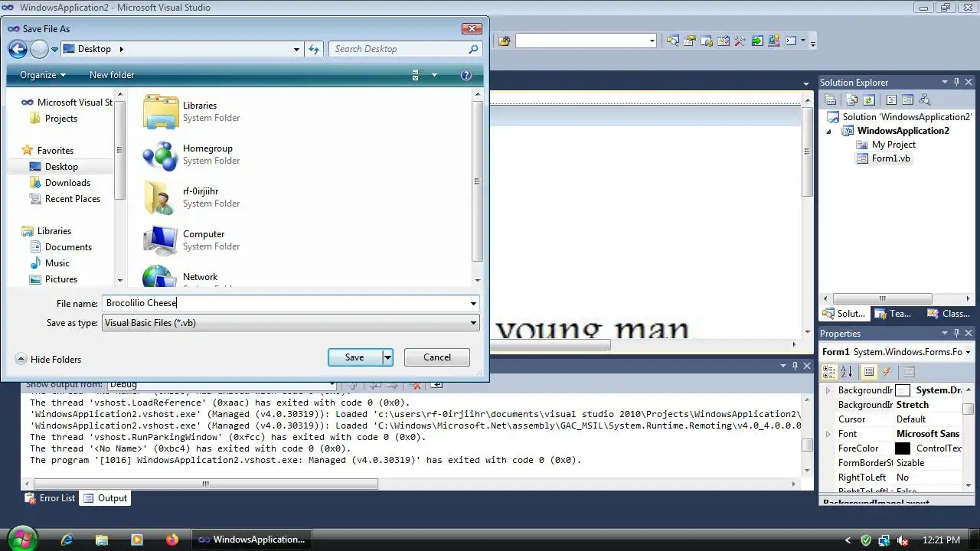
Task: Expand the Font property
Action: click(828, 434)
